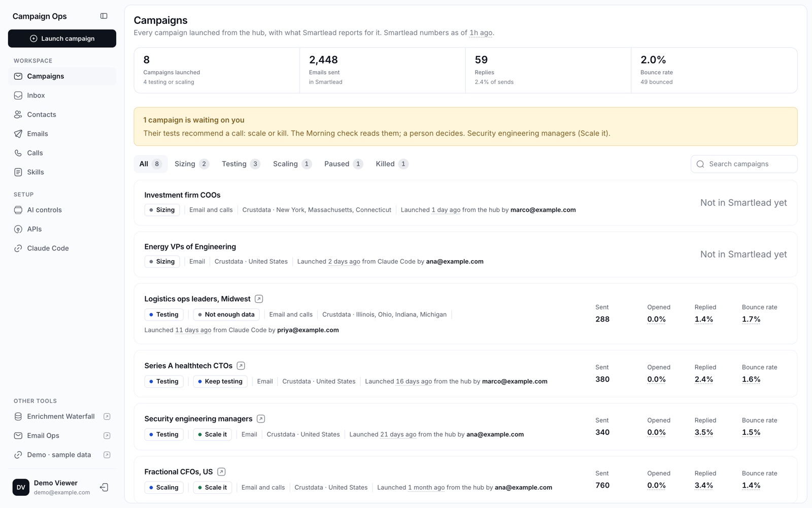Open the Inbox sidebar item
Viewport: 812px width, 508px height.
[x=62, y=96]
